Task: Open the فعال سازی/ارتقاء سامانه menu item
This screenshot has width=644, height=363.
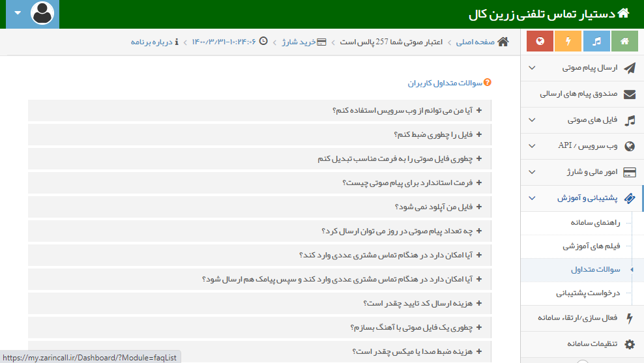Action: click(x=582, y=318)
